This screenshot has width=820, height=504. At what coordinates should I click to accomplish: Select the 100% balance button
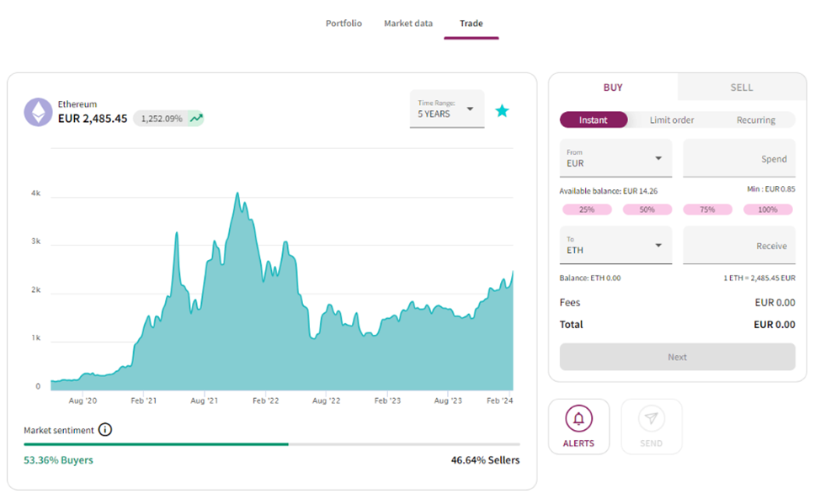pos(768,210)
